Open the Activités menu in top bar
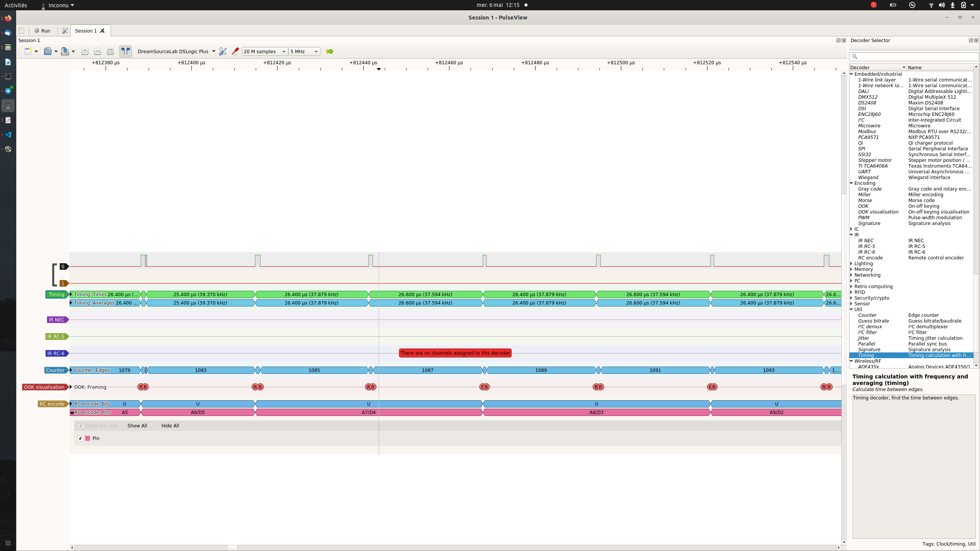 [15, 5]
